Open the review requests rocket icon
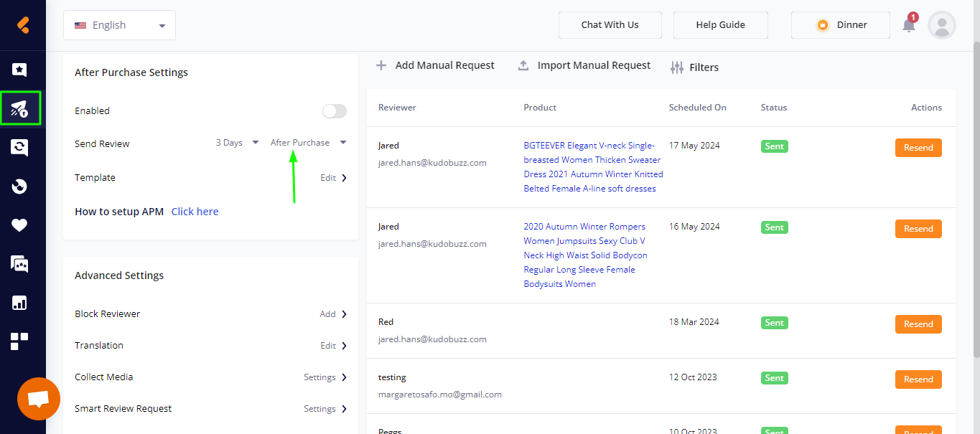The height and width of the screenshot is (434, 980). tap(20, 109)
